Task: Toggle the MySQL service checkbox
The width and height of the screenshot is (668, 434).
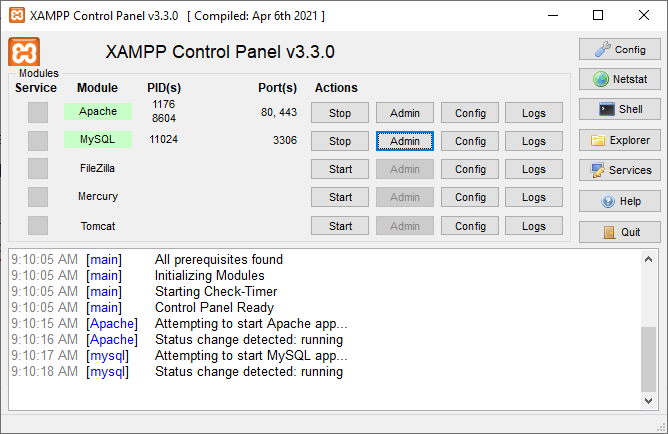Action: (38, 140)
